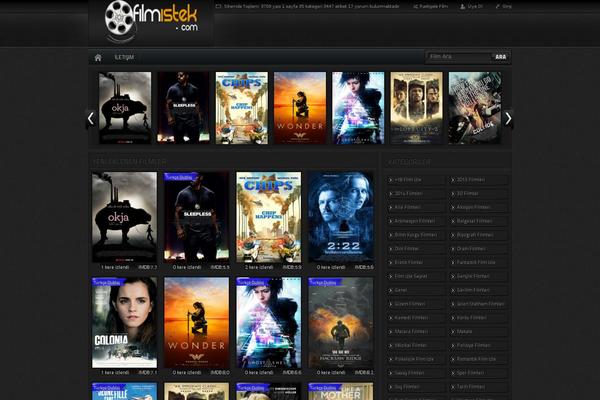Open the Komedi Filmleri category
The width and height of the screenshot is (600, 400).
tap(416, 318)
